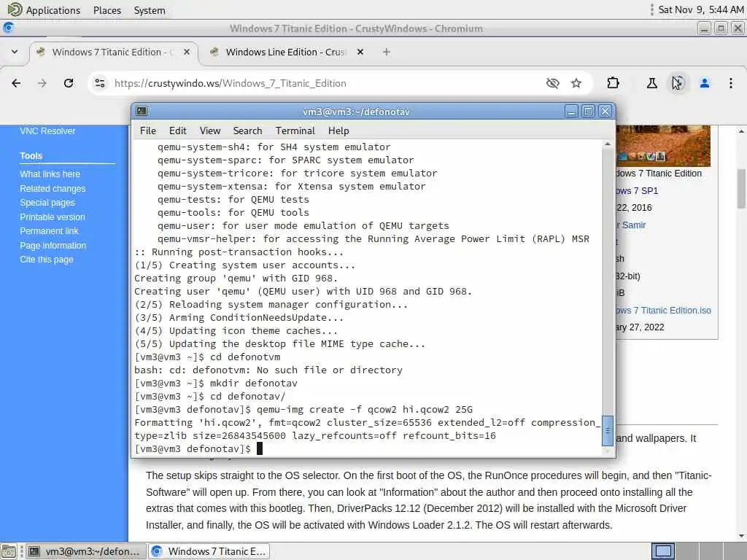Open site information icon in address bar
747x560 pixels.
tap(99, 83)
